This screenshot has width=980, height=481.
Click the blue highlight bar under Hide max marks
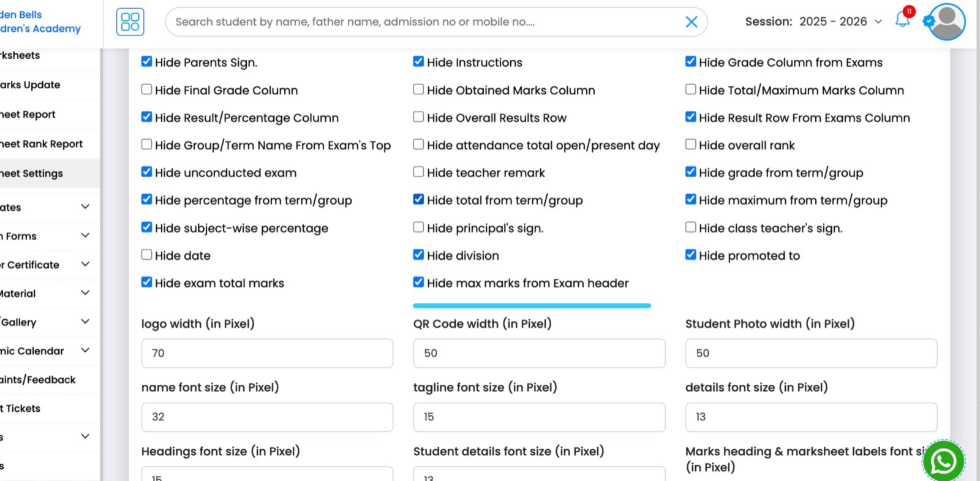pyautogui.click(x=532, y=305)
